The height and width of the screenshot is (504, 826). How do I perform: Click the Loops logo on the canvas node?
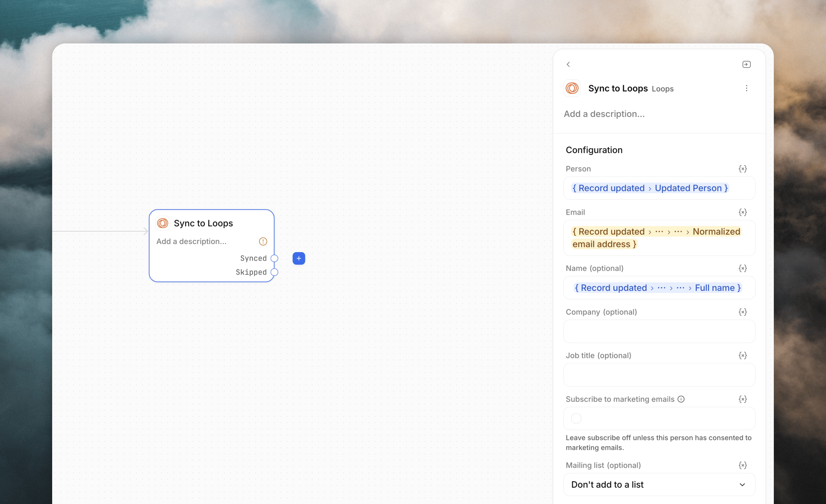click(163, 223)
